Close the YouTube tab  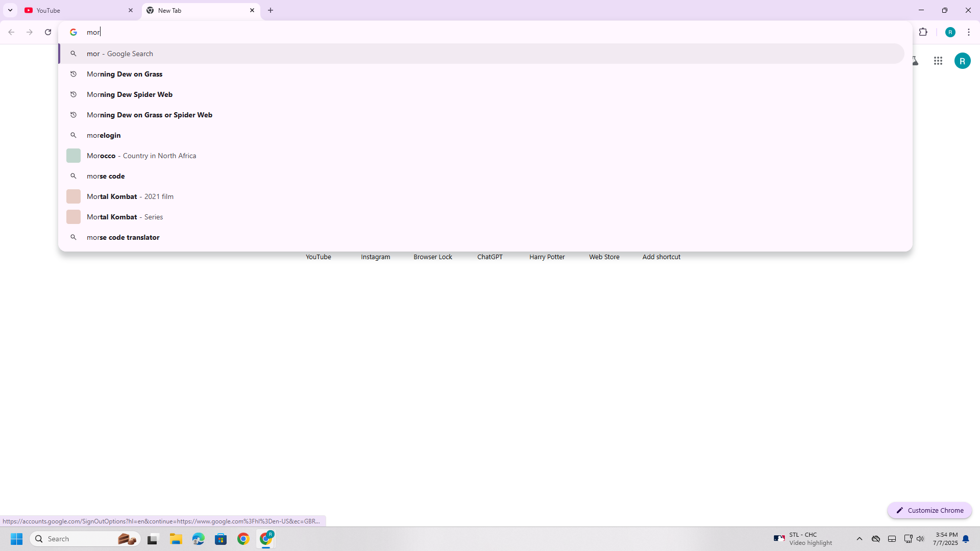click(131, 10)
